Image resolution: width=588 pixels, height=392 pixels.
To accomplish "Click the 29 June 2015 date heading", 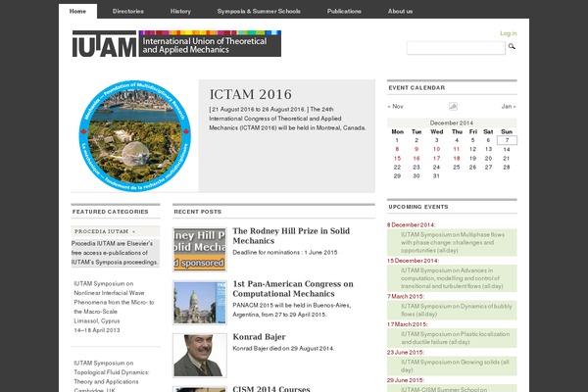I will (406, 380).
